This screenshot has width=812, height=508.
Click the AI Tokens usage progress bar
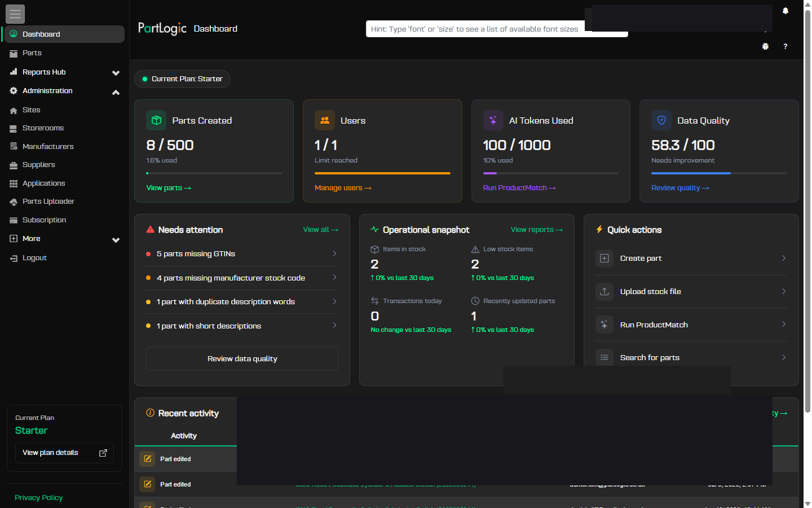point(551,173)
